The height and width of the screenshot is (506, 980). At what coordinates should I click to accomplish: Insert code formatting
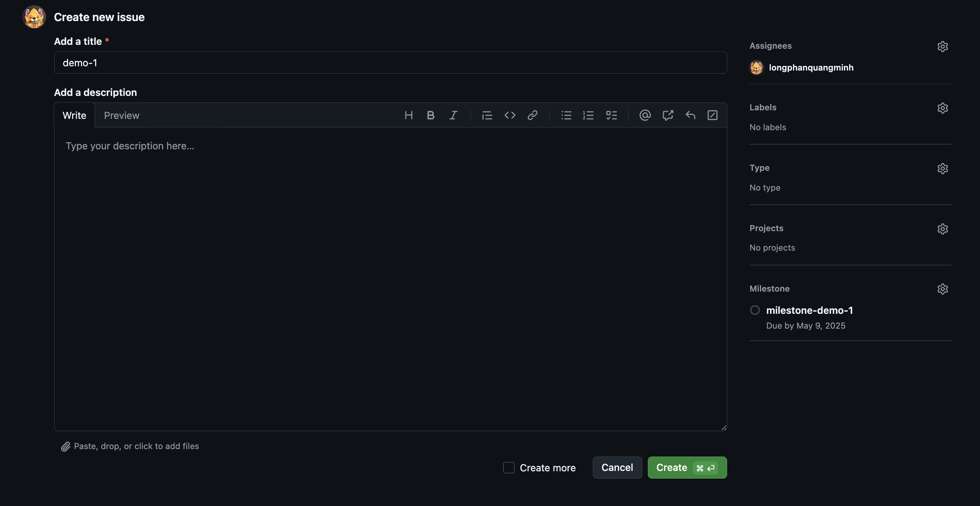510,115
